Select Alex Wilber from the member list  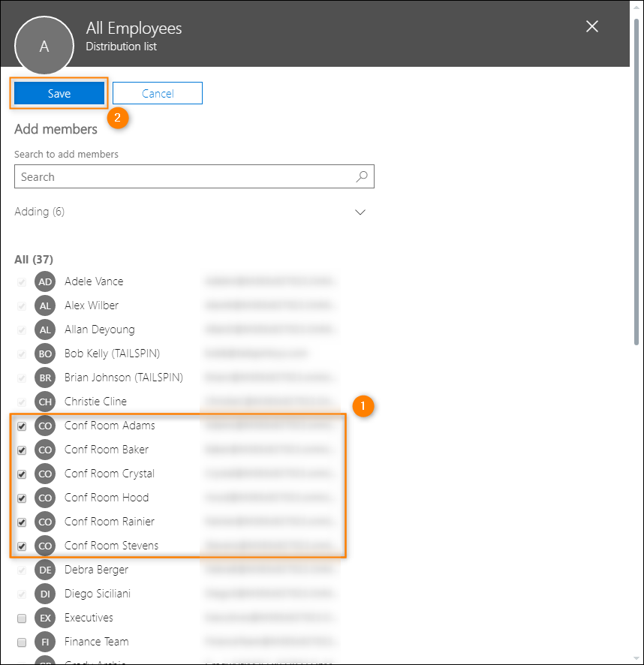pyautogui.click(x=92, y=305)
